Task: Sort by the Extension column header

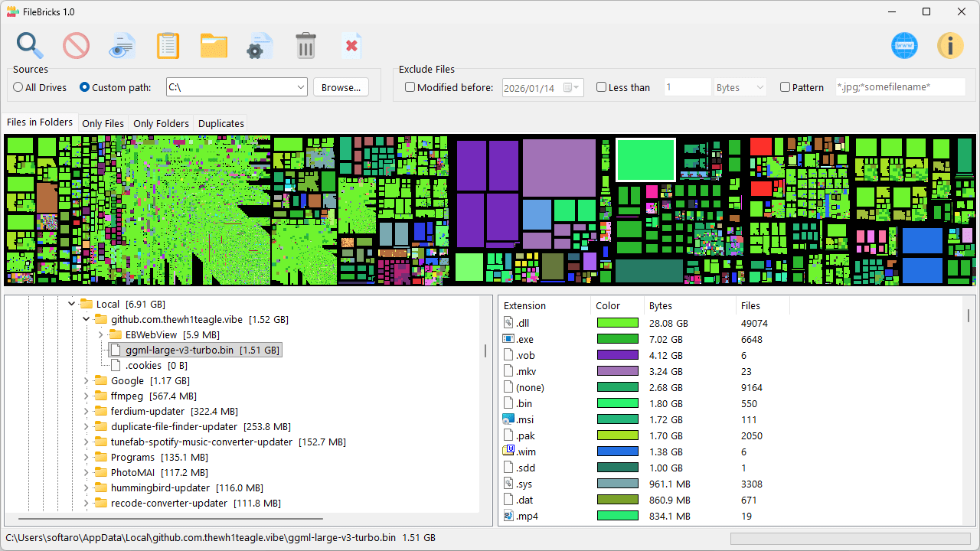Action: 545,305
